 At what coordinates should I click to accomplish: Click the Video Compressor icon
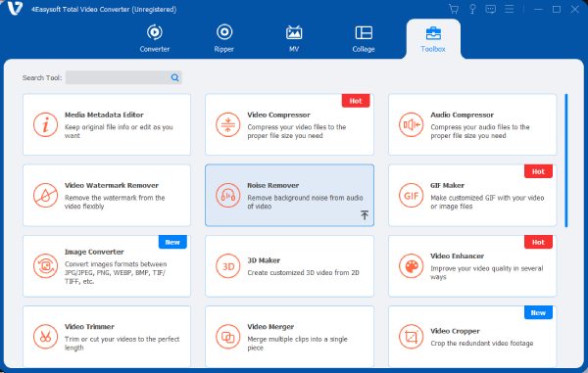[x=228, y=124]
